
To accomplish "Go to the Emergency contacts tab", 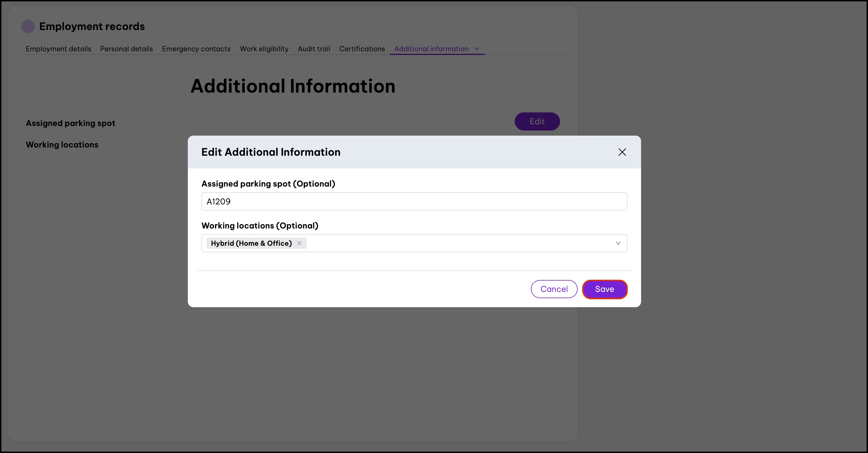I will click(x=196, y=49).
